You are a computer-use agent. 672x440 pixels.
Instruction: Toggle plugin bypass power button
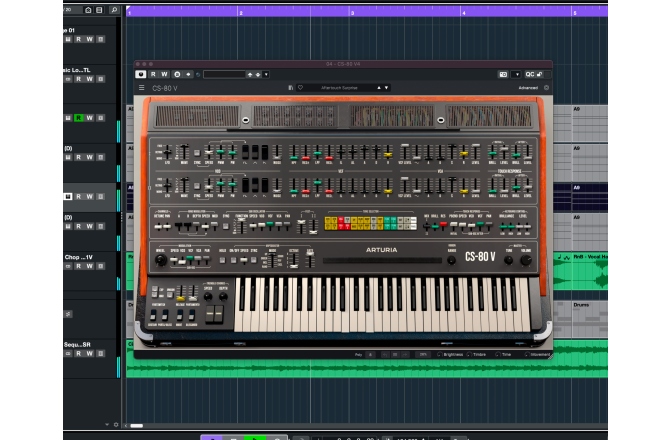[x=141, y=74]
